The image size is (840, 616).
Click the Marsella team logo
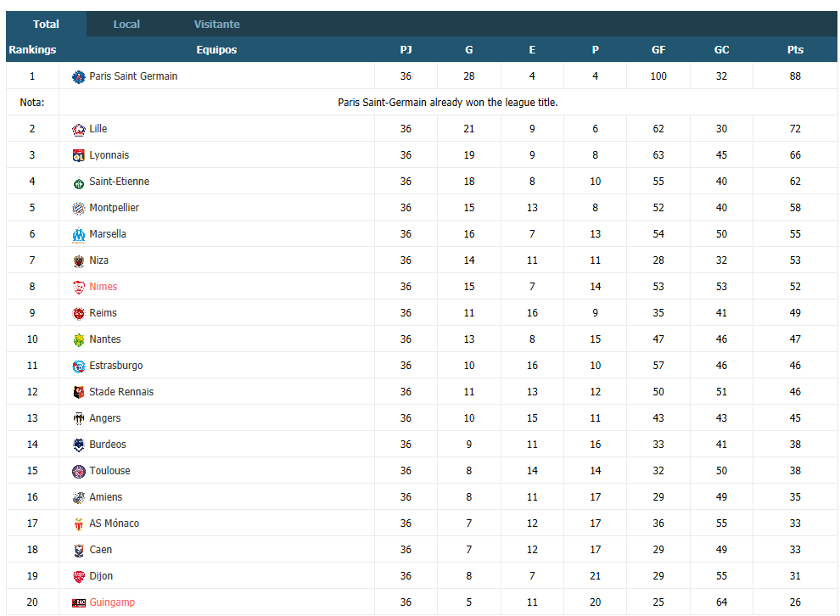79,235
